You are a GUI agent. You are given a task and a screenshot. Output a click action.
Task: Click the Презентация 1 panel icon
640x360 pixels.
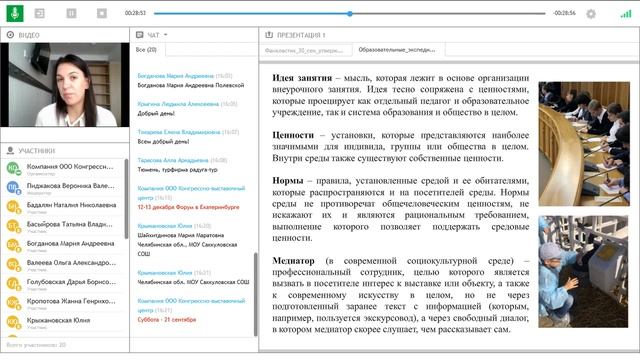[269, 35]
